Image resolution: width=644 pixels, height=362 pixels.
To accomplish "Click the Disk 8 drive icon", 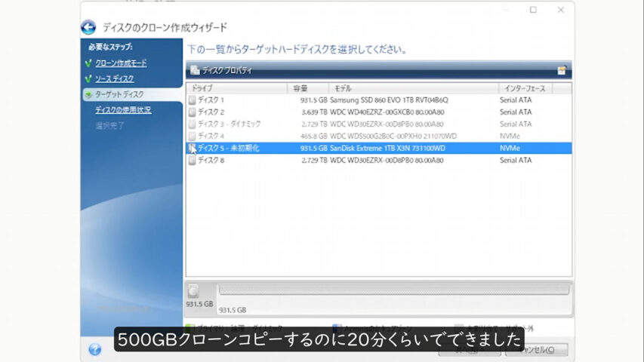I will (x=192, y=160).
